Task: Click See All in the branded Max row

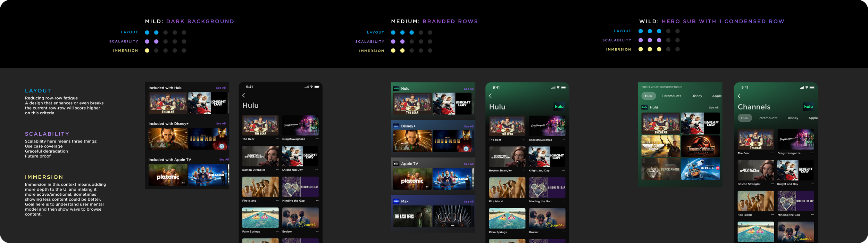Action: point(469,202)
